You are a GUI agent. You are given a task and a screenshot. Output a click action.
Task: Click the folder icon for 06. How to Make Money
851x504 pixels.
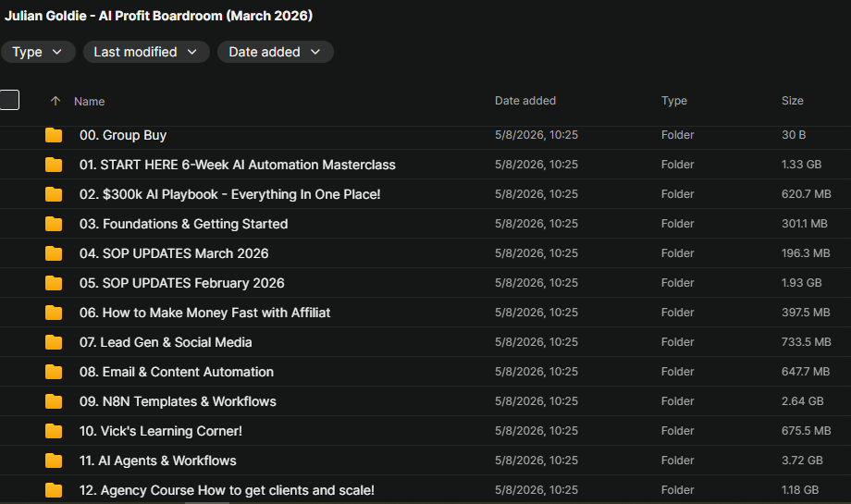point(54,313)
